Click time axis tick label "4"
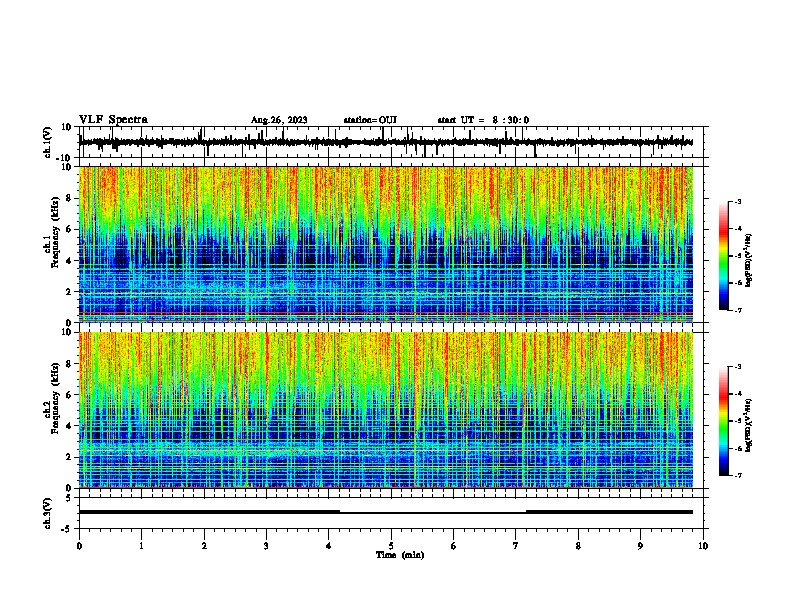792x612 pixels. pos(329,546)
